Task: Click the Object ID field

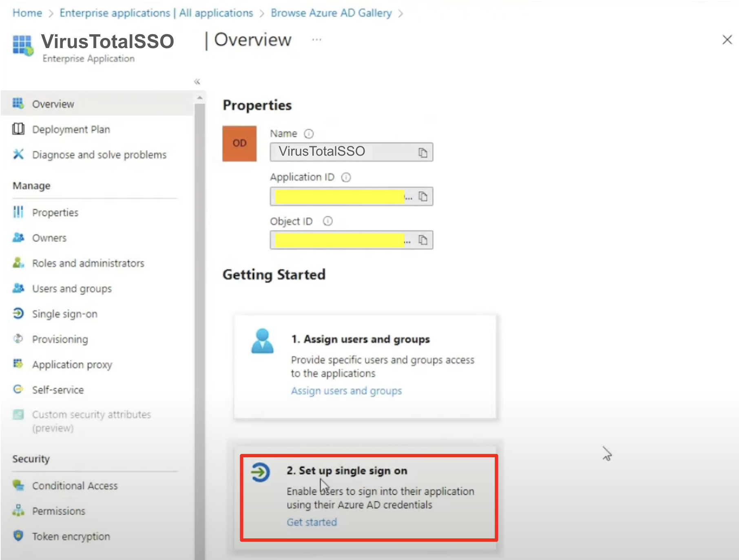Action: (351, 240)
